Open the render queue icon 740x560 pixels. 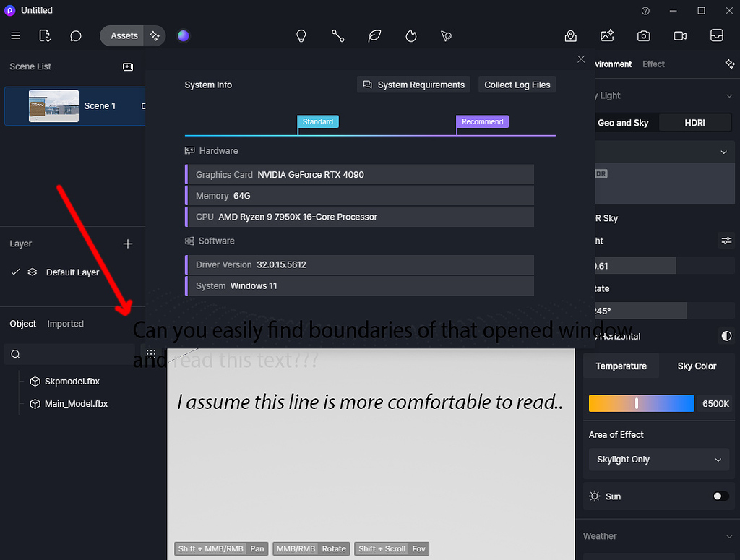(716, 35)
